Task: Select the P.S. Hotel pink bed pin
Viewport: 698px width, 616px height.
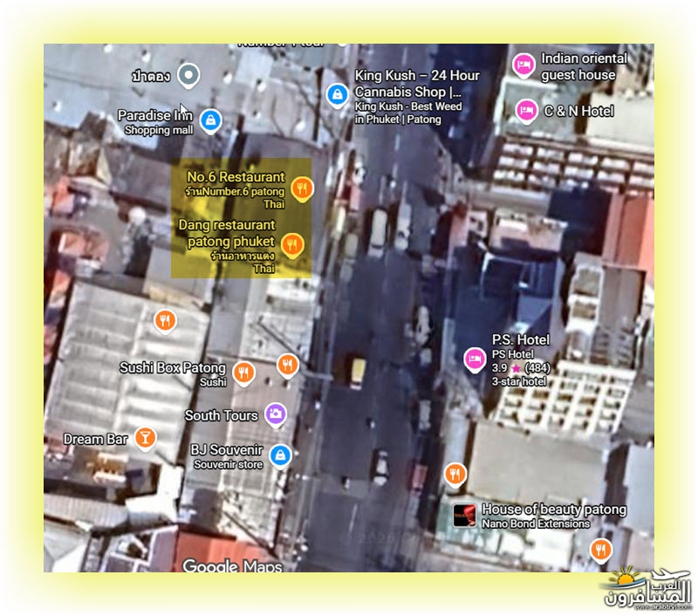Action: point(475,359)
